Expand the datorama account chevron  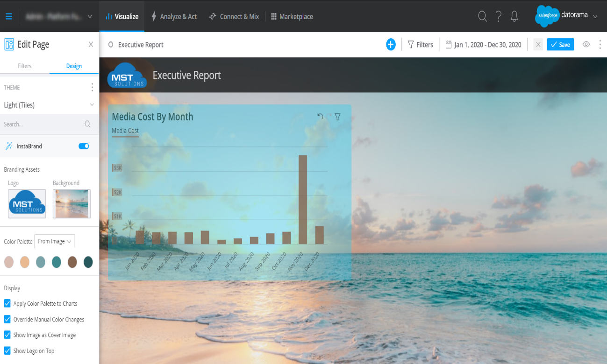596,16
